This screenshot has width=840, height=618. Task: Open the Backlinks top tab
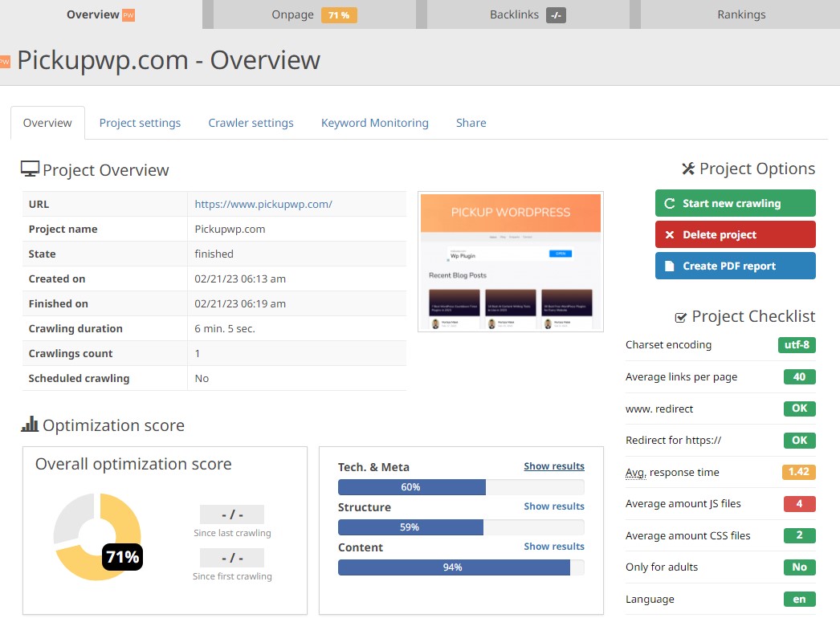[528, 14]
